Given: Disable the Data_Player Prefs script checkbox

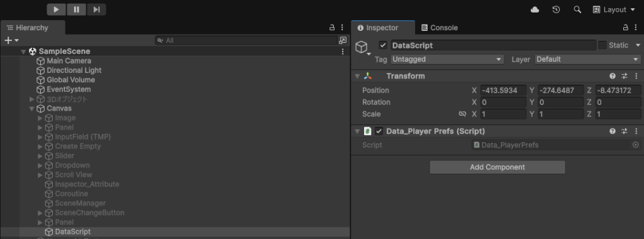Looking at the screenshot, I should tap(379, 131).
